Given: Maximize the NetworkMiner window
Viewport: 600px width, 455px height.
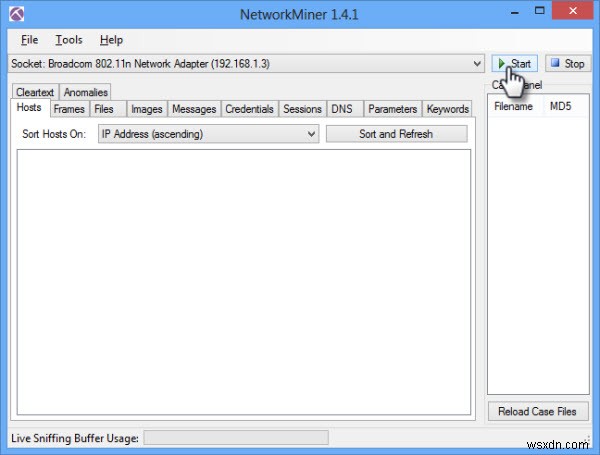Looking at the screenshot, I should click(539, 11).
